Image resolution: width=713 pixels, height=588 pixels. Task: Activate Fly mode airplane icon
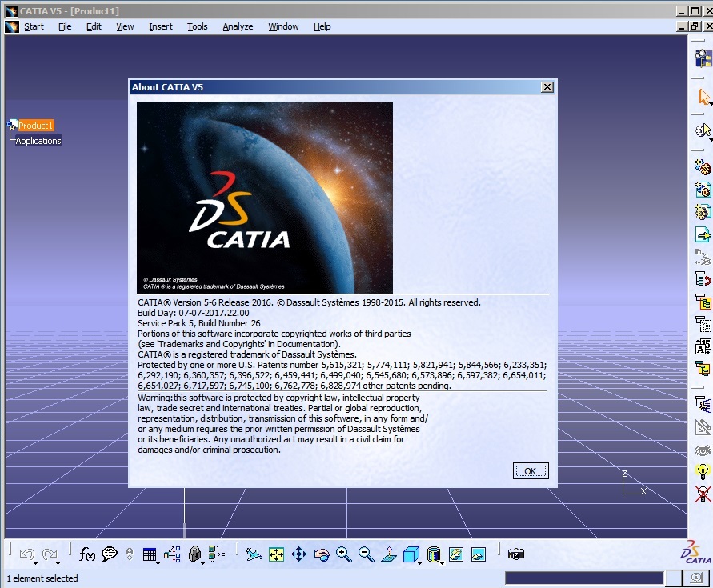254,554
